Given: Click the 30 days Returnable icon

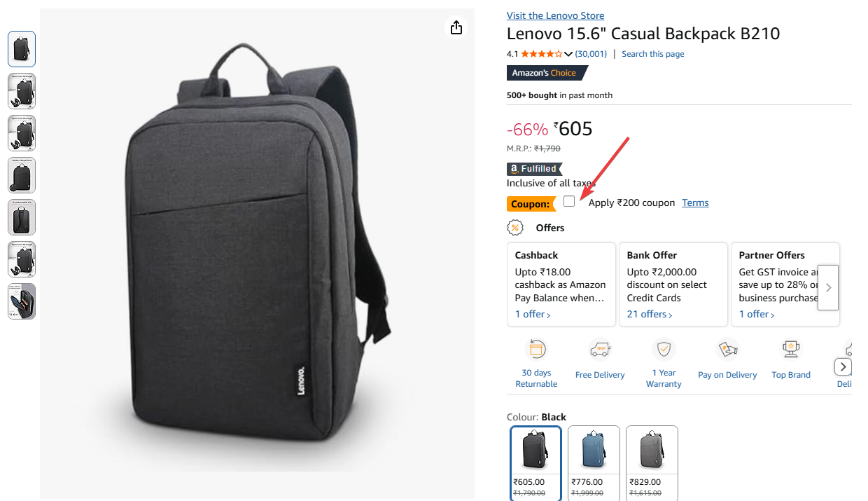Looking at the screenshot, I should (x=536, y=348).
